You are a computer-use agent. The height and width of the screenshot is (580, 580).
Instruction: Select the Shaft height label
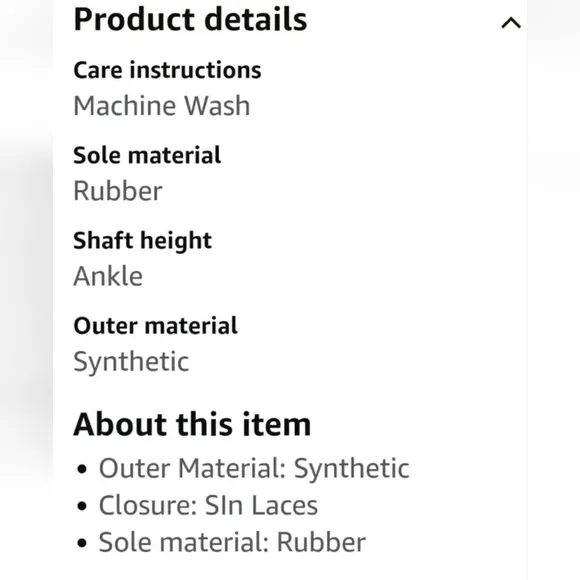[142, 241]
